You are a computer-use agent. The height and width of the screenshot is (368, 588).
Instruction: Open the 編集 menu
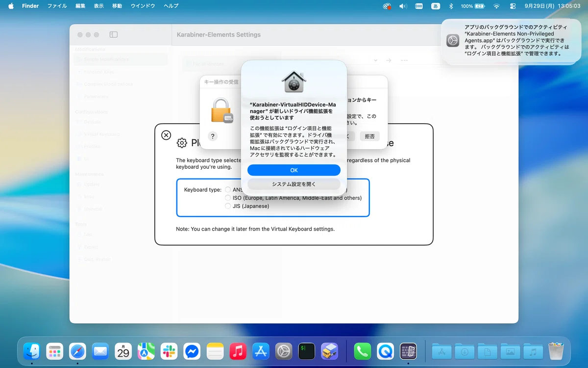pos(80,6)
